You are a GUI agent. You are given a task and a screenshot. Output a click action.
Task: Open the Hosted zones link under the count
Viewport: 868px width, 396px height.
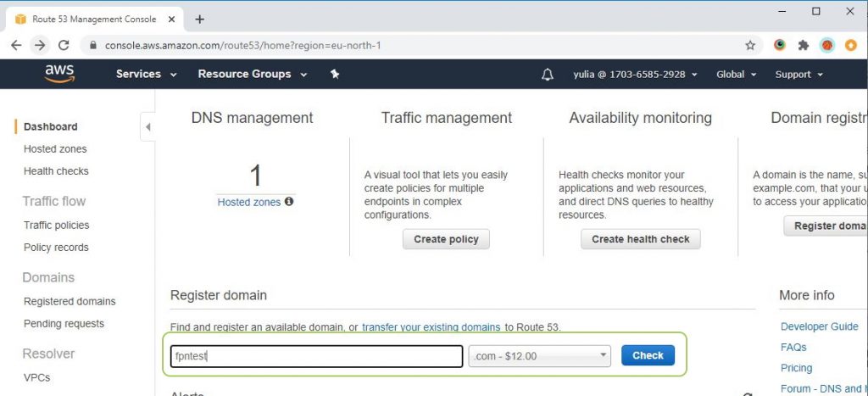tap(249, 202)
